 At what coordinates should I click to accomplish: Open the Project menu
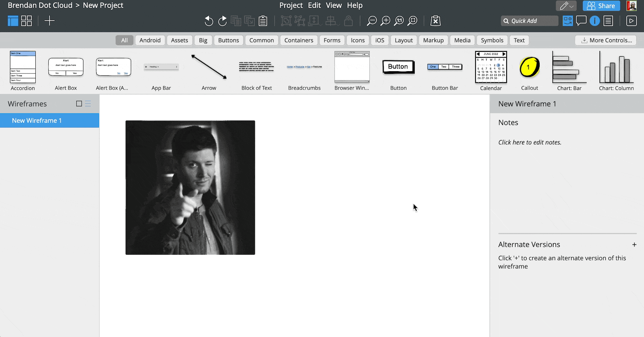pos(291,5)
